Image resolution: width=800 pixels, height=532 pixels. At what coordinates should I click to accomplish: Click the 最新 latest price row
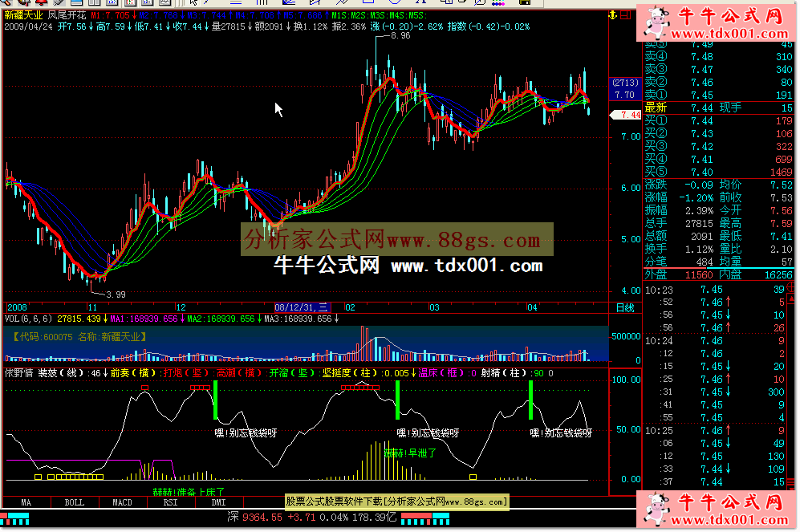[x=718, y=108]
